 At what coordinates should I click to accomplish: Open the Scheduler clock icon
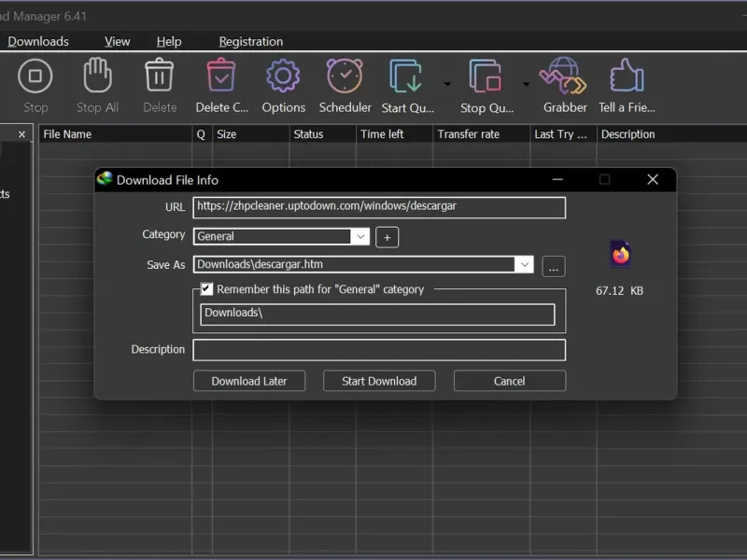[345, 76]
